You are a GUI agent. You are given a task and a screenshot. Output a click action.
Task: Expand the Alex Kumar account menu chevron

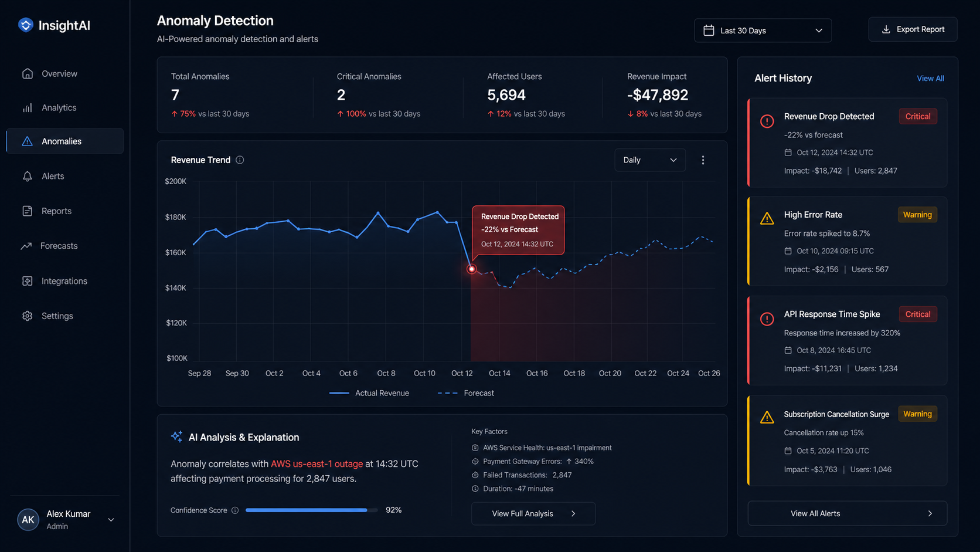pos(111,520)
